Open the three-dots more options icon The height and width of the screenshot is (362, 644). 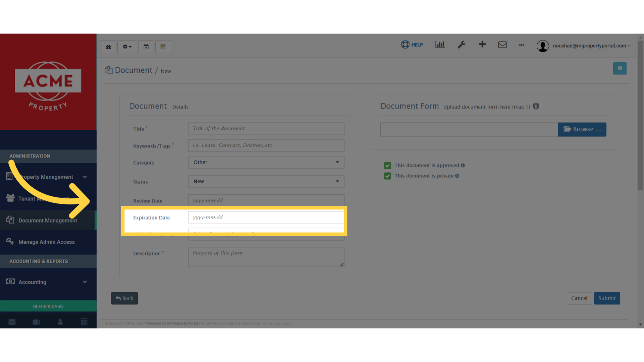[522, 45]
